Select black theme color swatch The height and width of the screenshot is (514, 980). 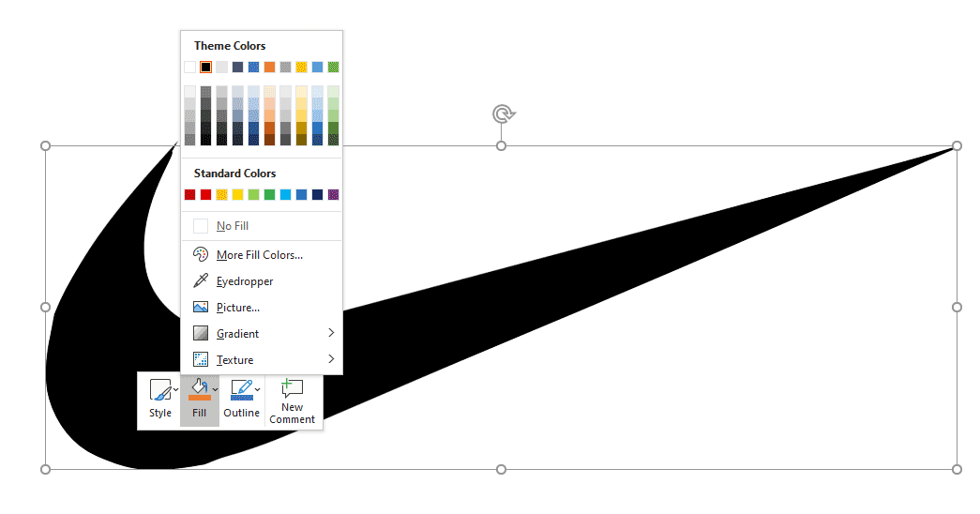(x=205, y=67)
